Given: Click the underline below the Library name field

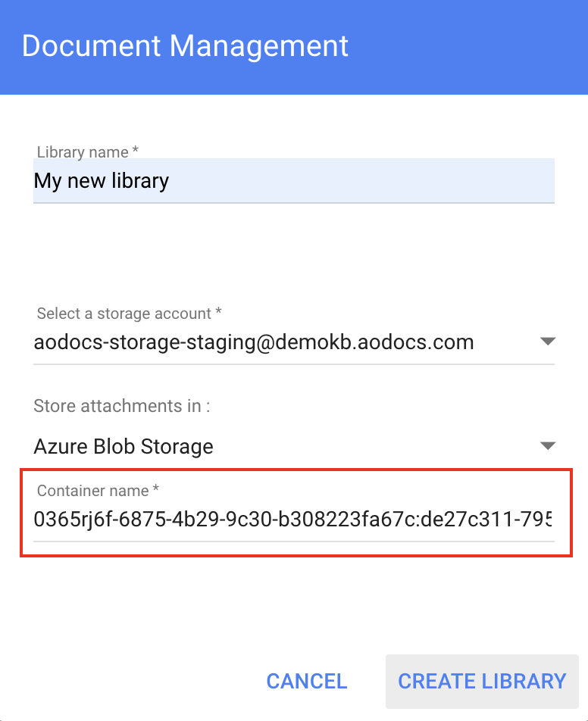Looking at the screenshot, I should click(x=294, y=203).
